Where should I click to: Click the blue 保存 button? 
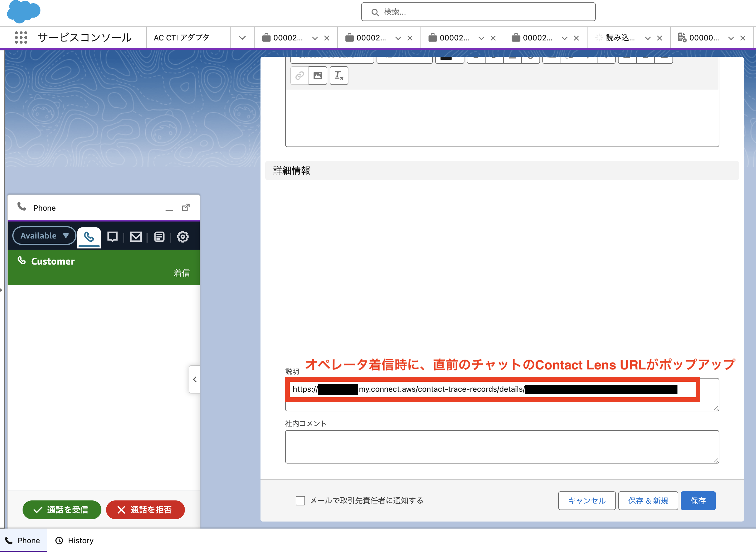(698, 500)
